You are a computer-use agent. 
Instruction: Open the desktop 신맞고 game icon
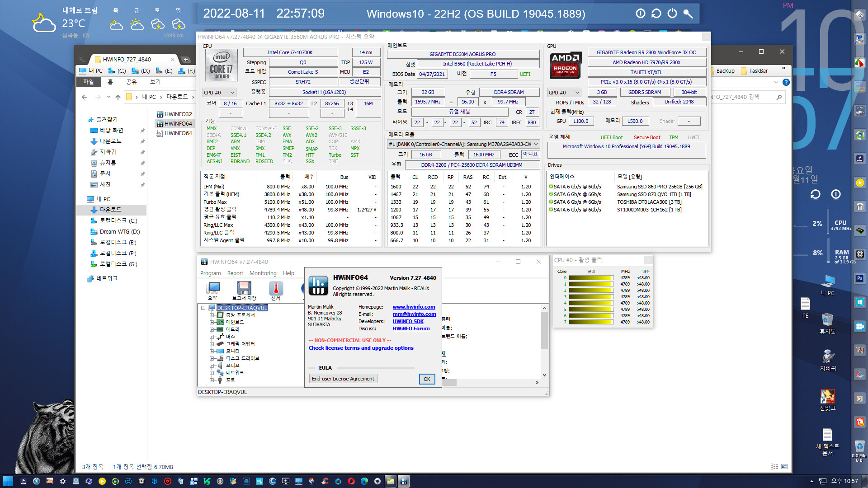point(828,400)
